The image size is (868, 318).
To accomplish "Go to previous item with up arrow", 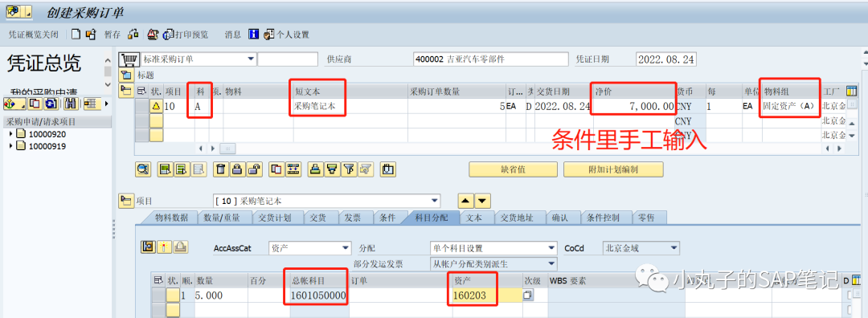I will (465, 201).
